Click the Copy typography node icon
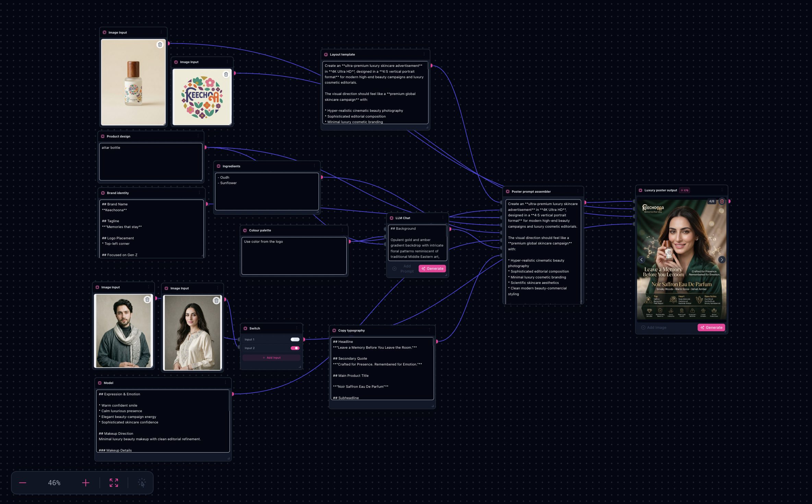 pyautogui.click(x=334, y=331)
